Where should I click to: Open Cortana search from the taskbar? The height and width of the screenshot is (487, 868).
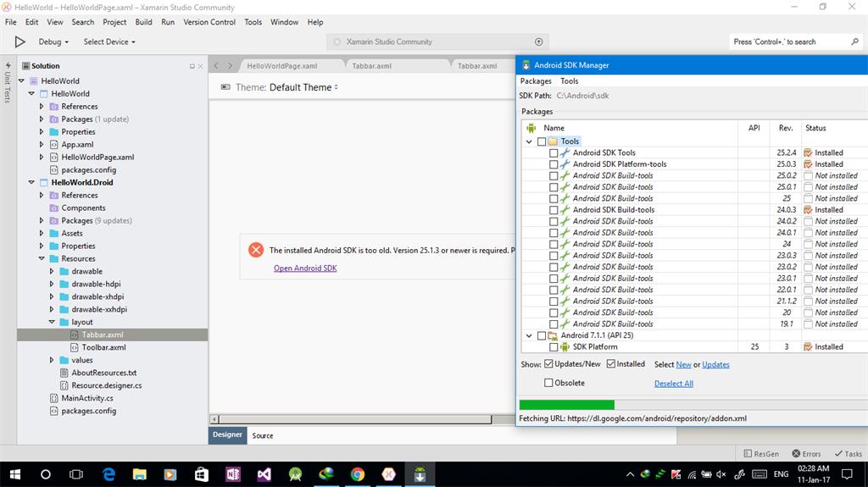[46, 474]
